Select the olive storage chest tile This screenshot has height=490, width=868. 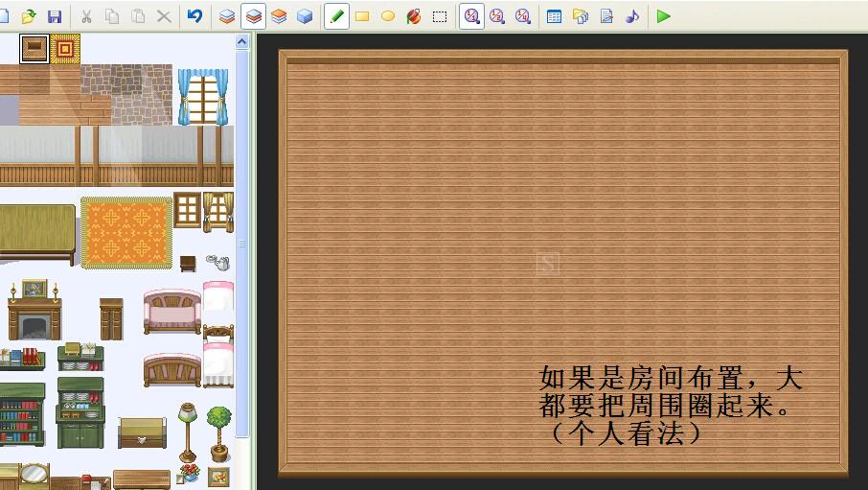click(x=142, y=432)
